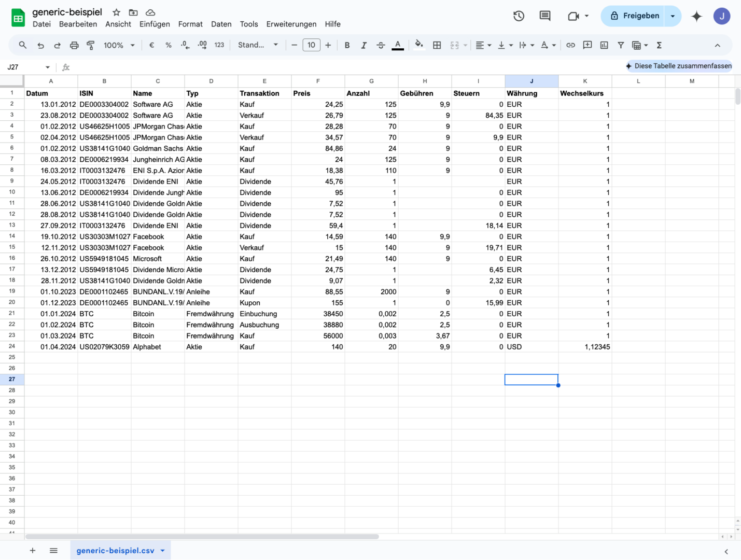This screenshot has width=741, height=560.
Task: Open horizontal align dropdown
Action: point(483,45)
